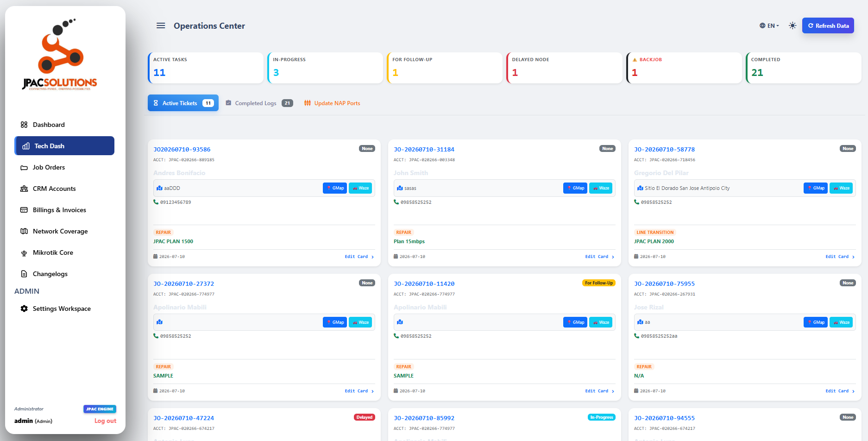868x441 pixels.
Task: Open Mikrotik Core page
Action: coord(64,252)
